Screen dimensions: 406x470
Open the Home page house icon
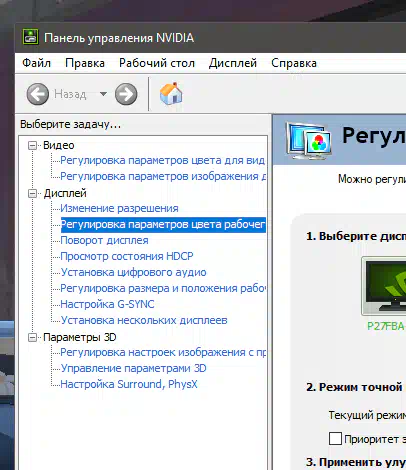point(171,93)
